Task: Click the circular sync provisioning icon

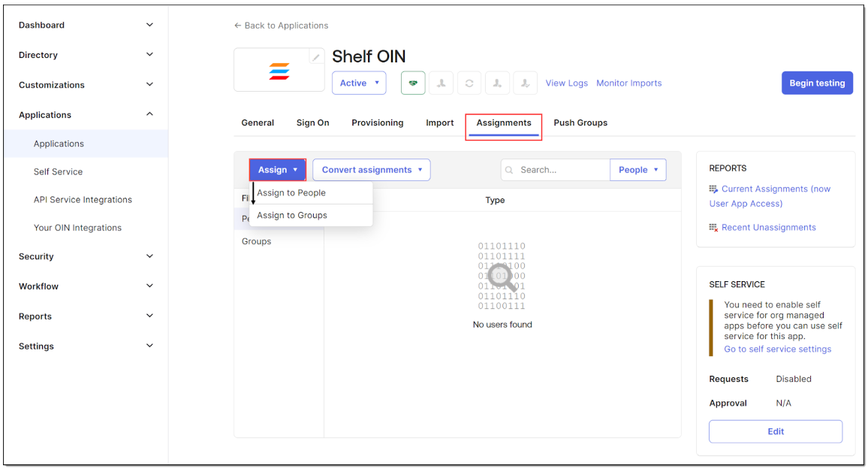Action: [x=469, y=83]
